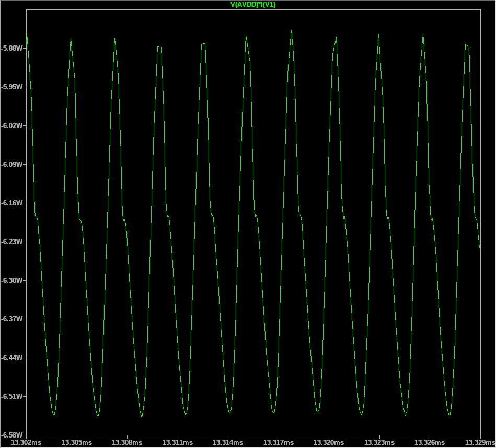Click the -6.44W vertical axis label
496x448 pixels.
12,358
